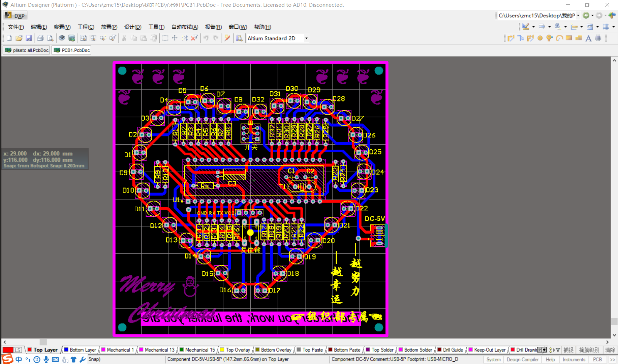Expand the room tools dropdown arrow
The width and height of the screenshot is (618, 364).
pos(597,27)
